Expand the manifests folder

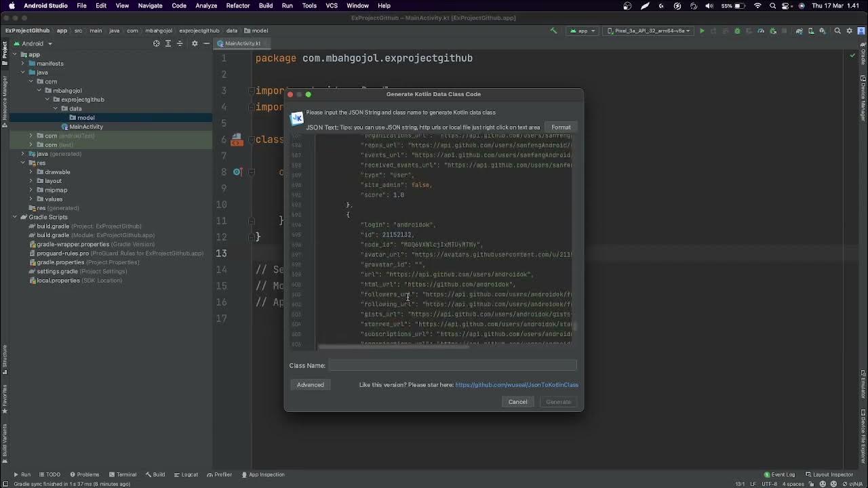point(23,64)
